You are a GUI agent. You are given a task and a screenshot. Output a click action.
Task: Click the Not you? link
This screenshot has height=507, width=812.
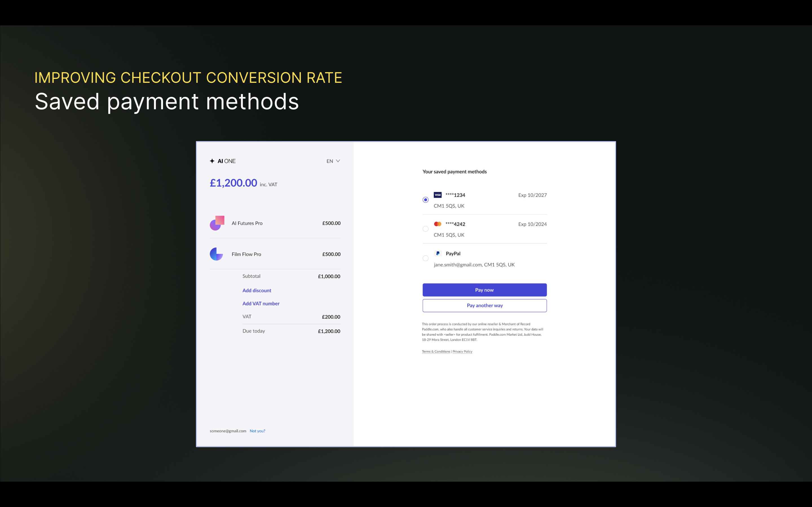pyautogui.click(x=257, y=431)
